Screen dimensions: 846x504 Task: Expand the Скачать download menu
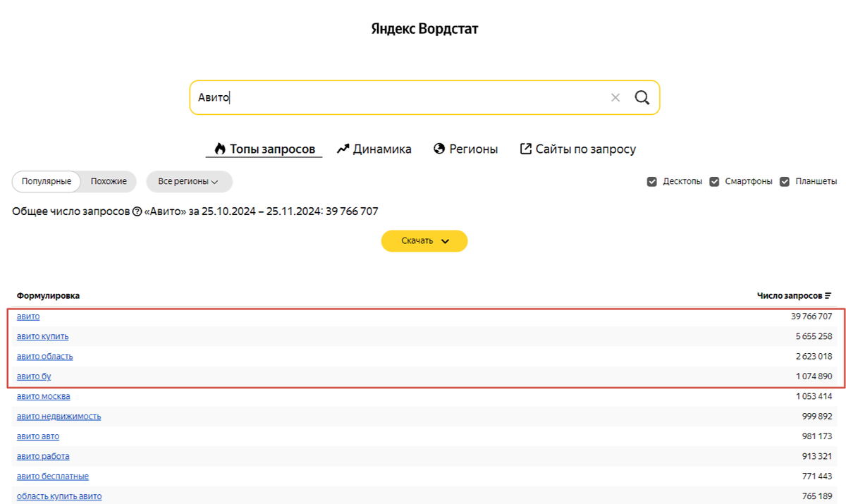[x=424, y=241]
